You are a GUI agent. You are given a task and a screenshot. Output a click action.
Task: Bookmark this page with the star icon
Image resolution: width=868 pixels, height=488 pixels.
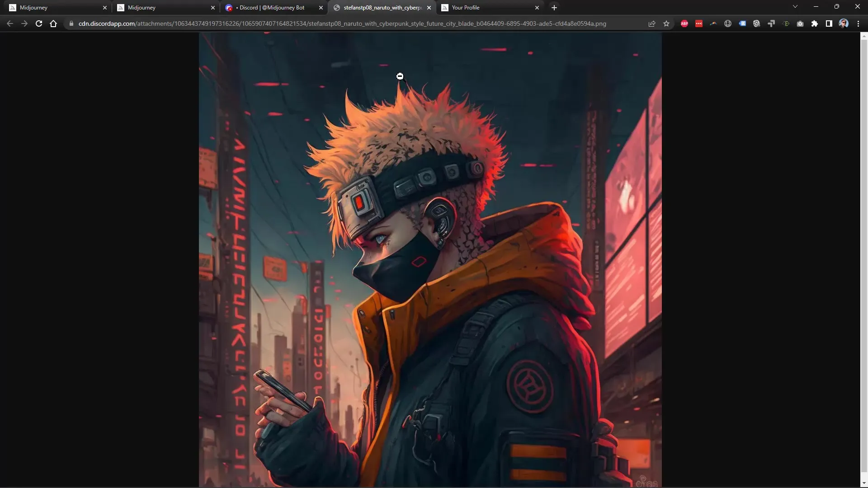pyautogui.click(x=666, y=23)
